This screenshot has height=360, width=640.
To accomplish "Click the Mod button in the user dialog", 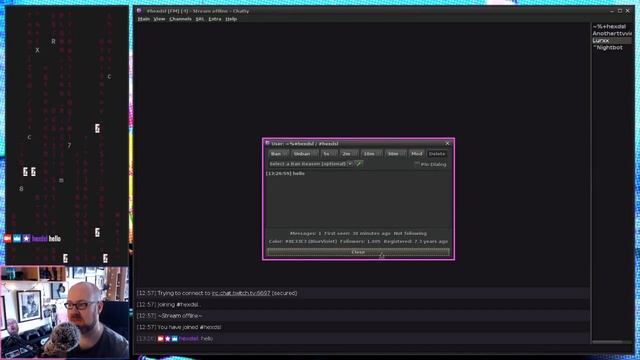I will (x=417, y=154).
